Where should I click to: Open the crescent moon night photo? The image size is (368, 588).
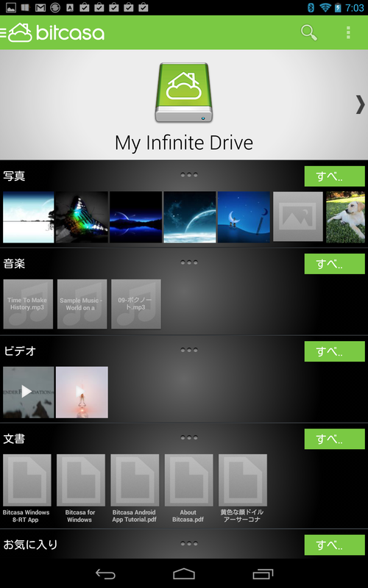[244, 217]
